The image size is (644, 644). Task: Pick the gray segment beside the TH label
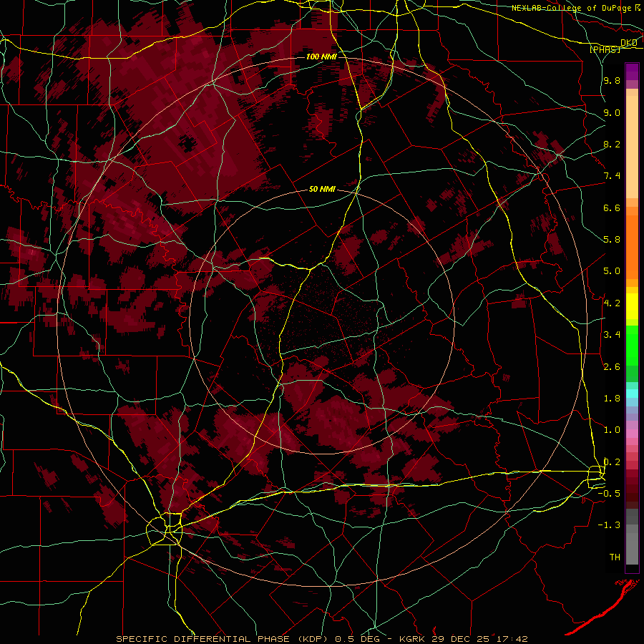point(632,548)
